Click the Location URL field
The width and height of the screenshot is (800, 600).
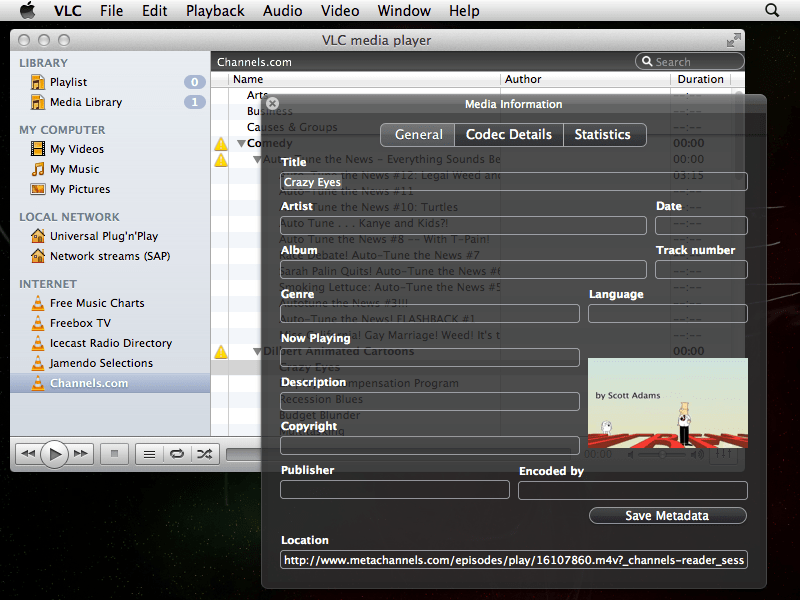(514, 560)
